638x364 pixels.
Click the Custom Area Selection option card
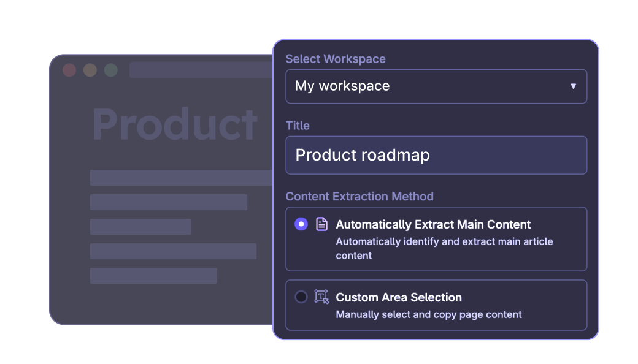point(436,305)
